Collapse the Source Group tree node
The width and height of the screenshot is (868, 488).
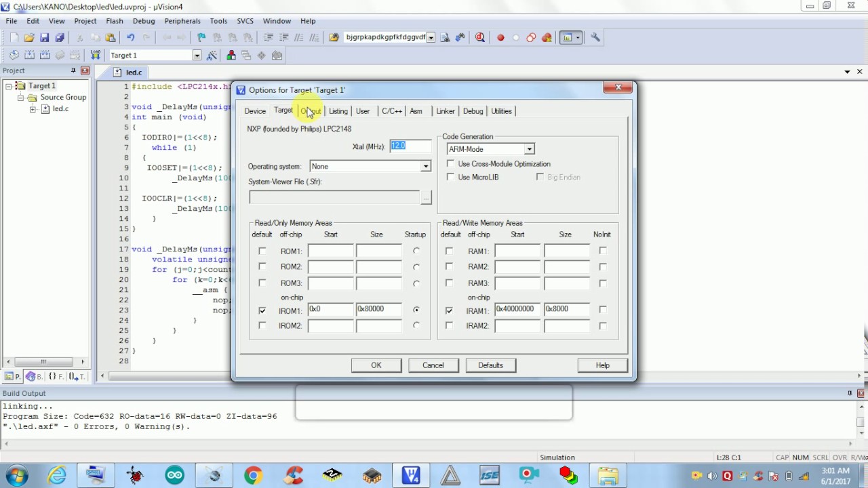point(20,98)
